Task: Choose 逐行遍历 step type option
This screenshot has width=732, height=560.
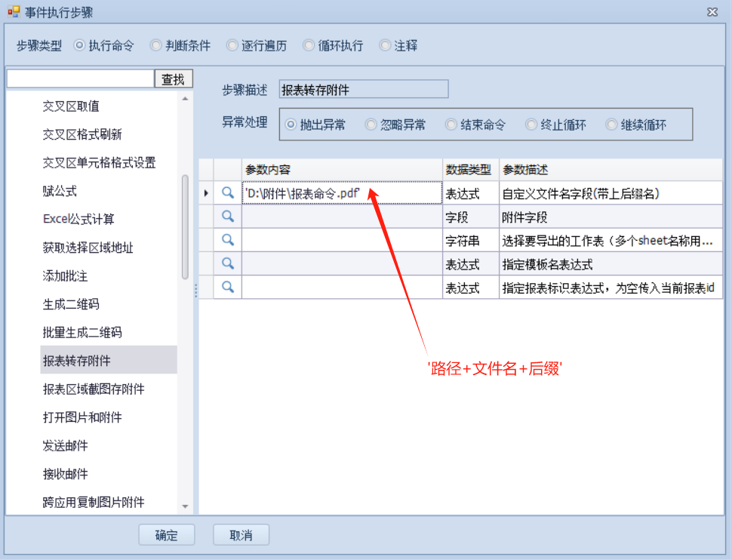Action: [233, 45]
